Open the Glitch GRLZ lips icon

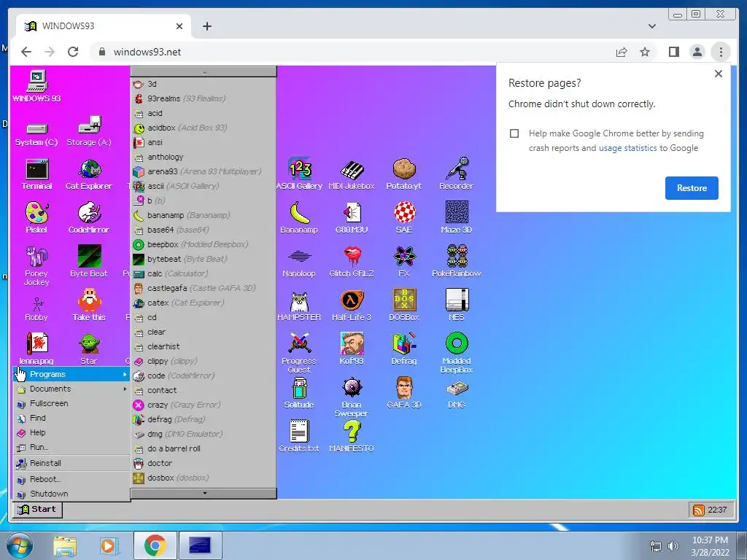[x=352, y=262]
